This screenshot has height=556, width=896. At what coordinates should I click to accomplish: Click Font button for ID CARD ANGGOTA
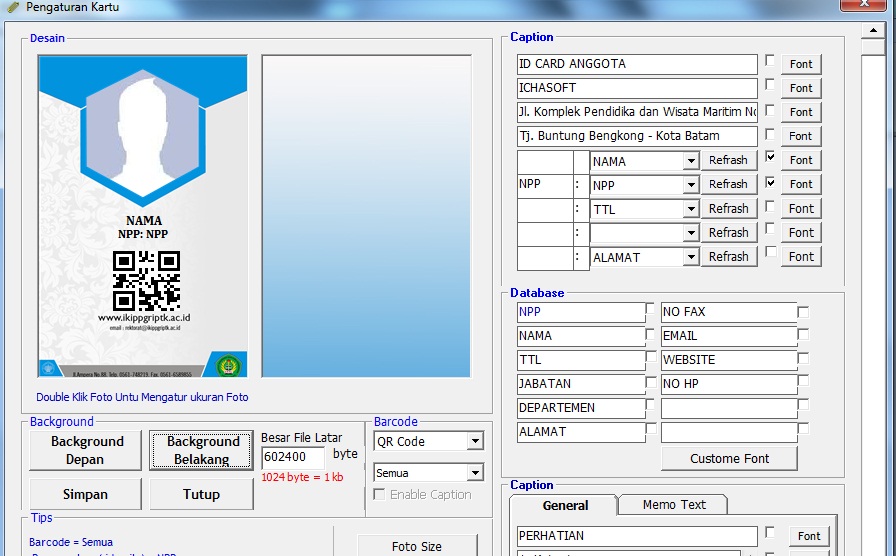[801, 64]
